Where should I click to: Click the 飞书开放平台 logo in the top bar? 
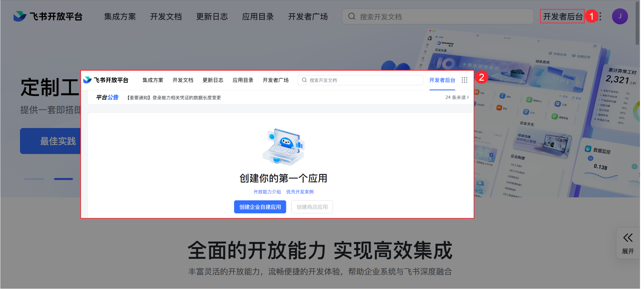(x=48, y=16)
